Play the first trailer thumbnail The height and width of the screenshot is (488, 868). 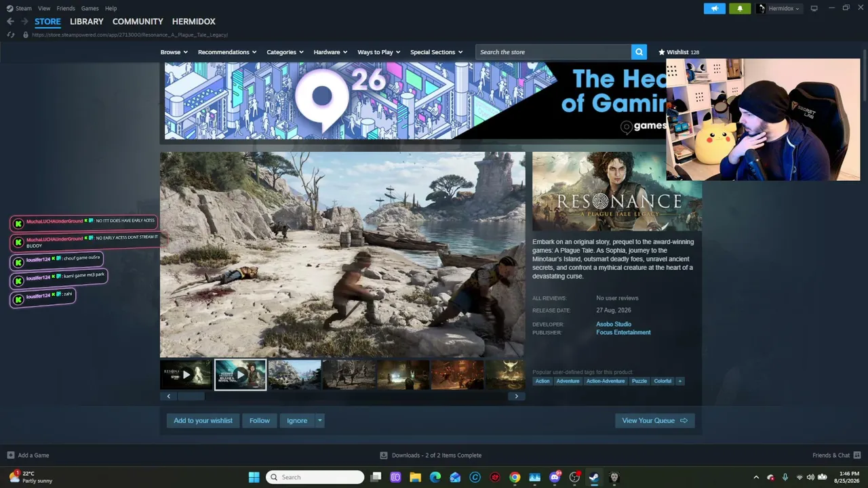pos(186,375)
